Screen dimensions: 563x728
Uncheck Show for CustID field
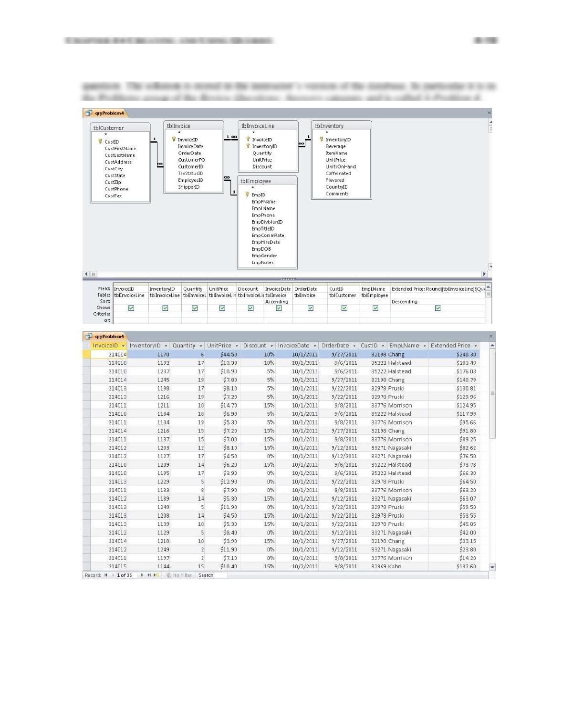344,308
